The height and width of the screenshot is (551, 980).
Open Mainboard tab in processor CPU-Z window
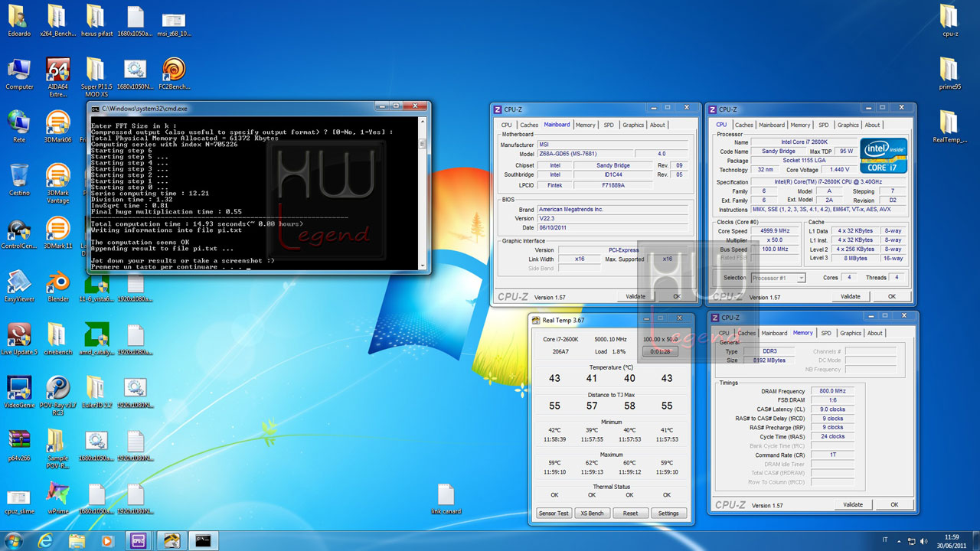772,125
